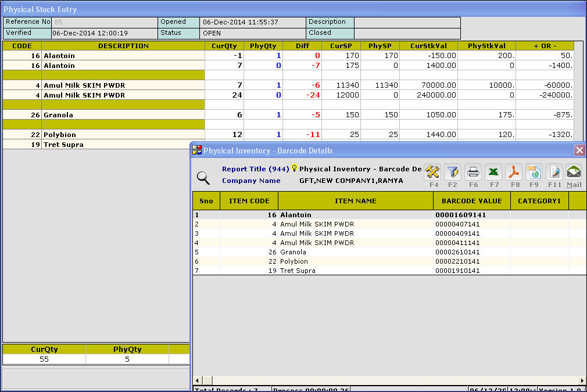Click the Diff column header
The image size is (587, 392).
pyautogui.click(x=302, y=46)
